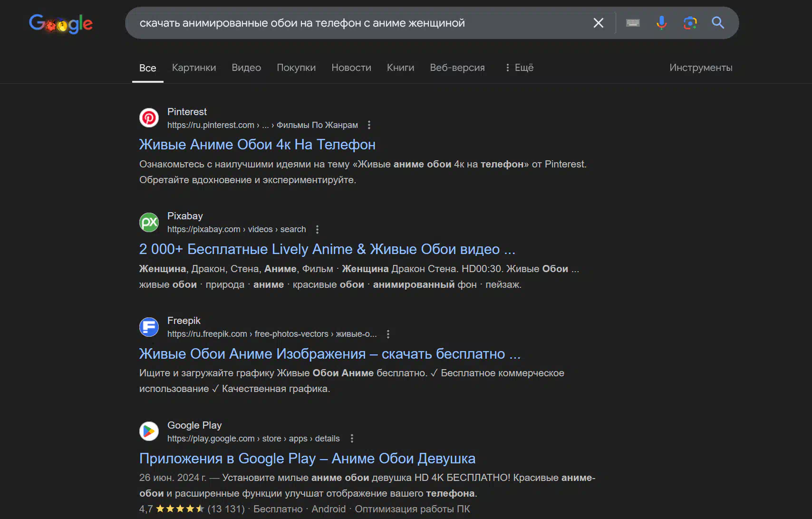Open the on-screen keyboard icon
Image resolution: width=812 pixels, height=519 pixels.
coord(633,23)
